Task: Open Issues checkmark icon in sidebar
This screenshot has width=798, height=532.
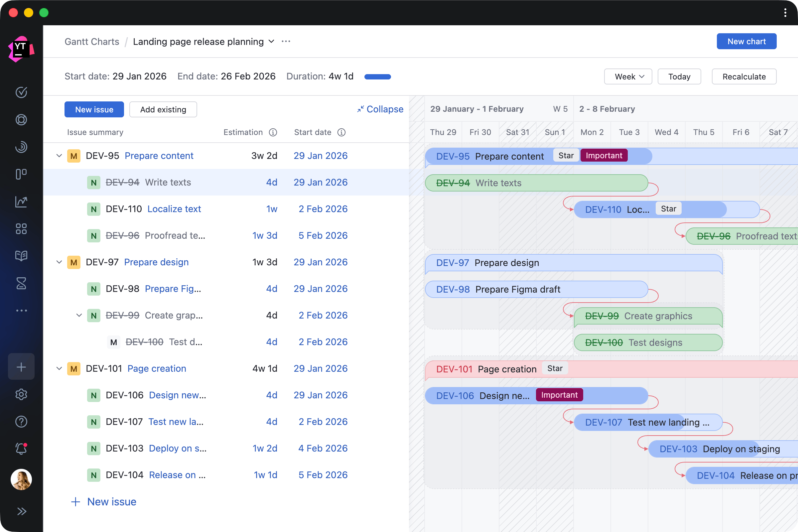Action: 21,92
